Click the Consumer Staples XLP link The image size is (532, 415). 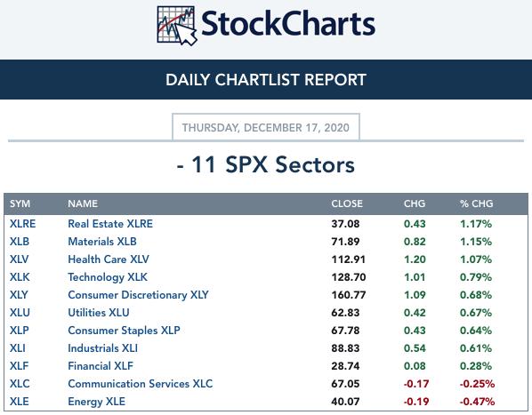click(x=124, y=331)
